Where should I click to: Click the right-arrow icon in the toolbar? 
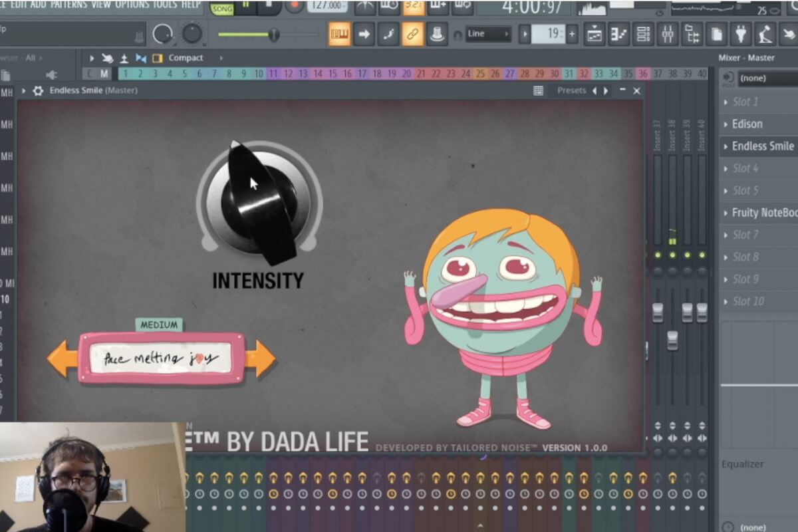[364, 34]
